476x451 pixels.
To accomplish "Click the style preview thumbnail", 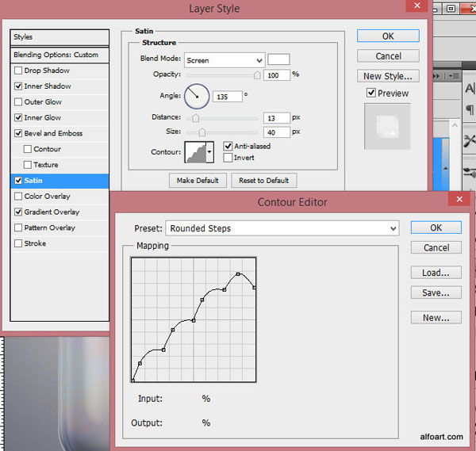I will [387, 127].
